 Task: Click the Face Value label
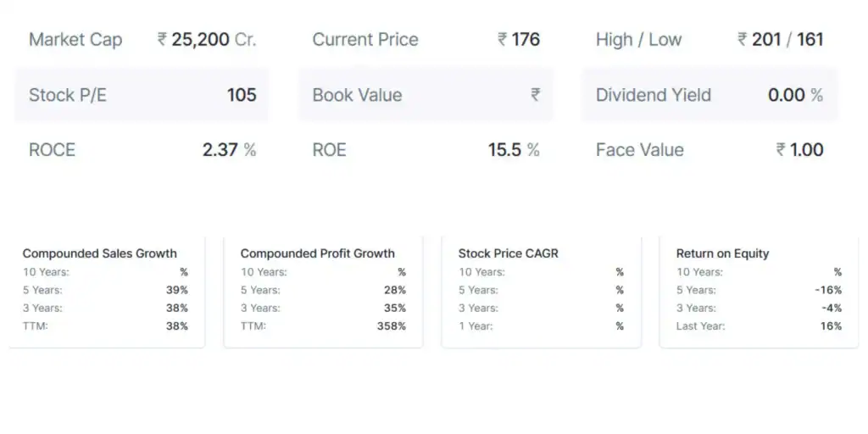pyautogui.click(x=639, y=150)
